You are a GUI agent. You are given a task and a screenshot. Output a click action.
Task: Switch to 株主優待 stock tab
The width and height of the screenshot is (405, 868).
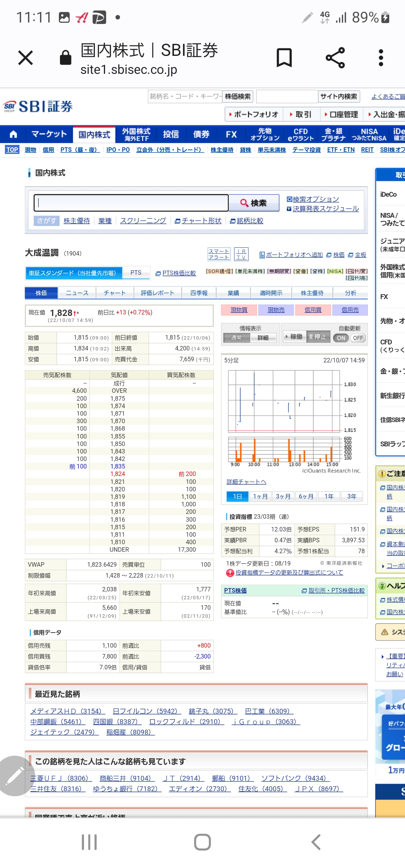click(x=312, y=293)
